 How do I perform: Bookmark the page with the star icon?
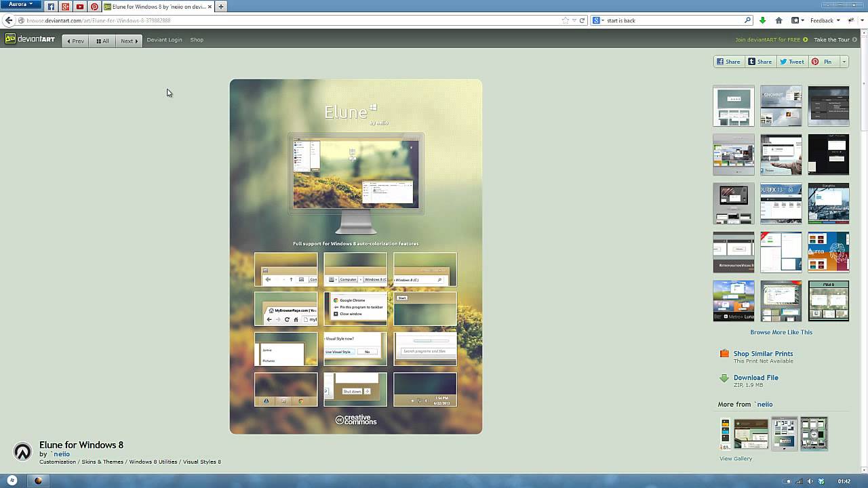(x=566, y=20)
